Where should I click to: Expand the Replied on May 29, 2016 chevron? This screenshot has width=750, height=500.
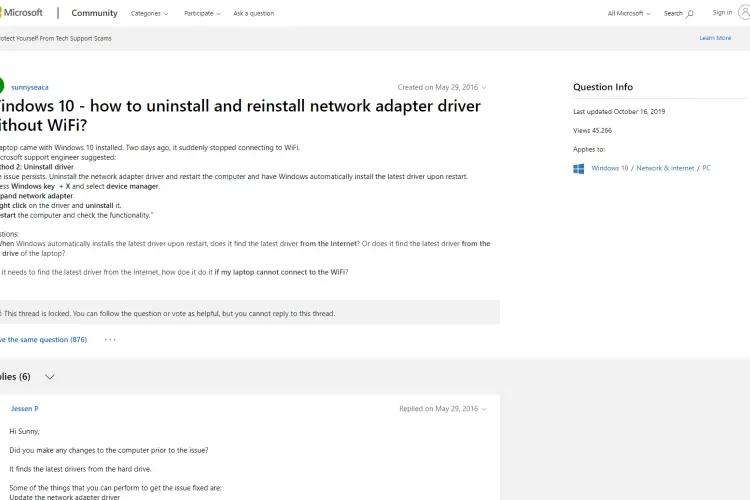pos(484,409)
